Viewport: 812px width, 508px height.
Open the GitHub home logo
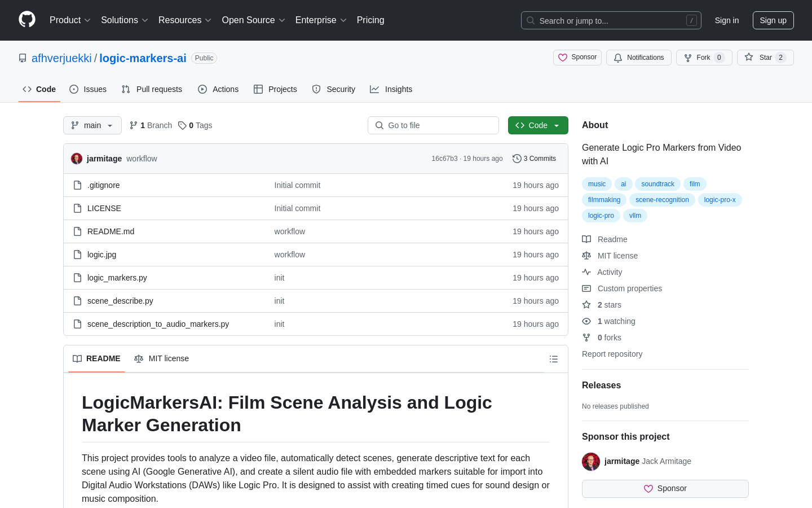(x=27, y=20)
